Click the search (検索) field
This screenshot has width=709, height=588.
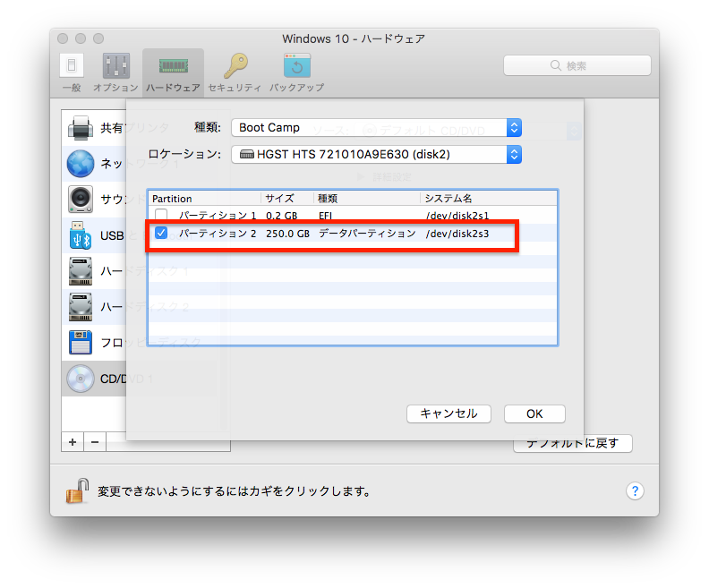[x=577, y=66]
